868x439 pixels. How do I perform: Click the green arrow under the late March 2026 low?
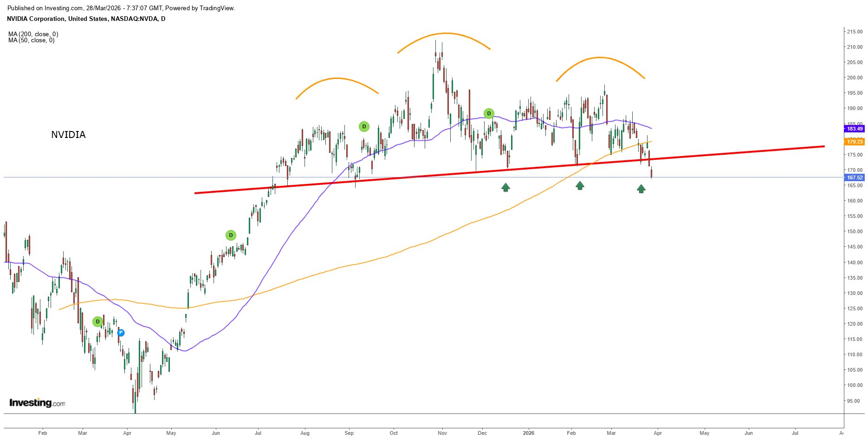pyautogui.click(x=641, y=188)
